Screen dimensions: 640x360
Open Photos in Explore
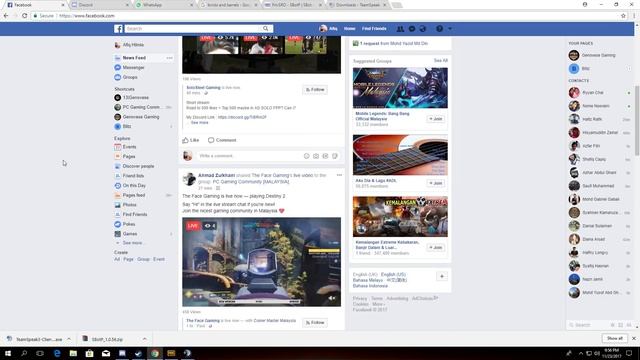(x=129, y=205)
